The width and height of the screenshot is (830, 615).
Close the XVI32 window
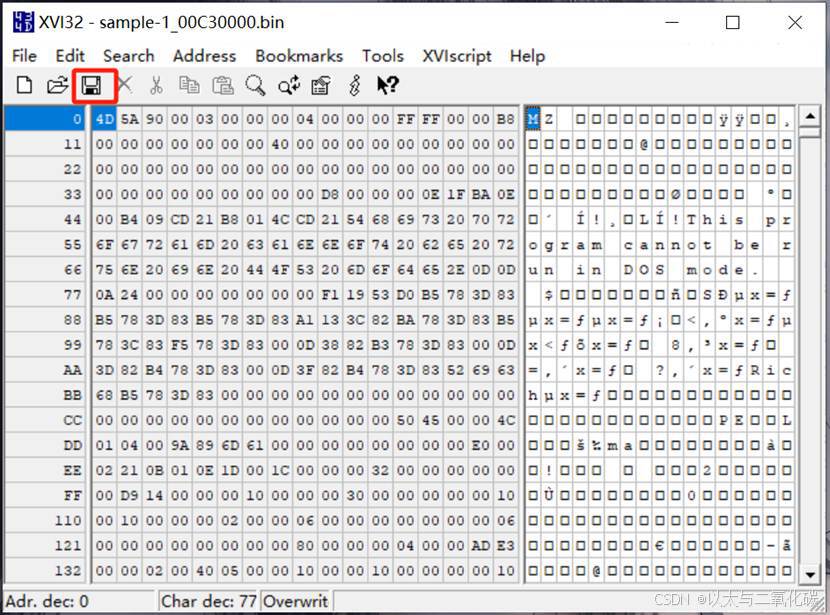tap(795, 22)
